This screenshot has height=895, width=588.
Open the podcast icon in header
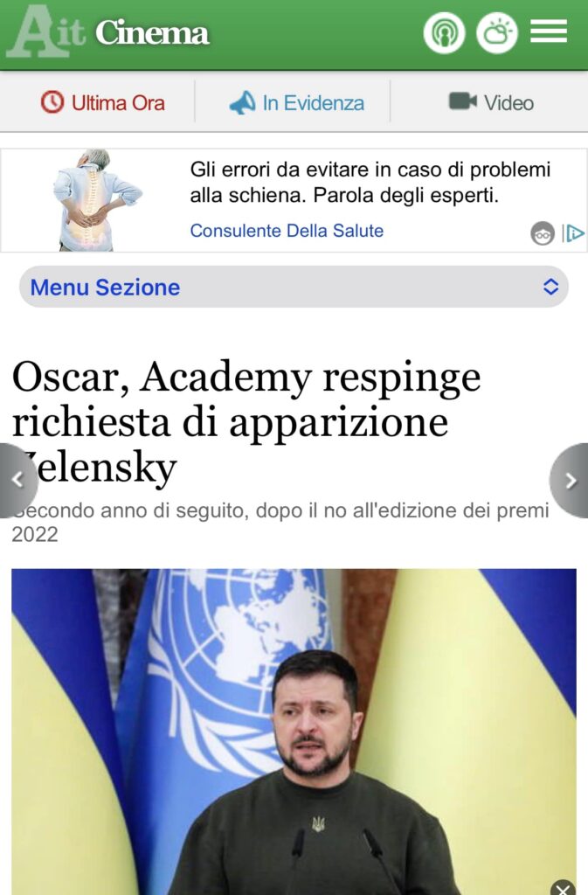(x=444, y=33)
